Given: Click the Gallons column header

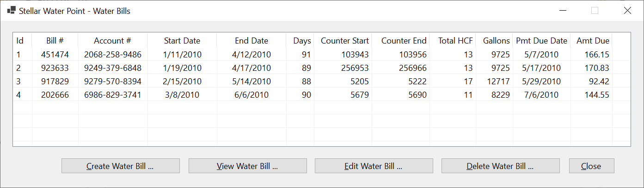Looking at the screenshot, I should (x=494, y=41).
